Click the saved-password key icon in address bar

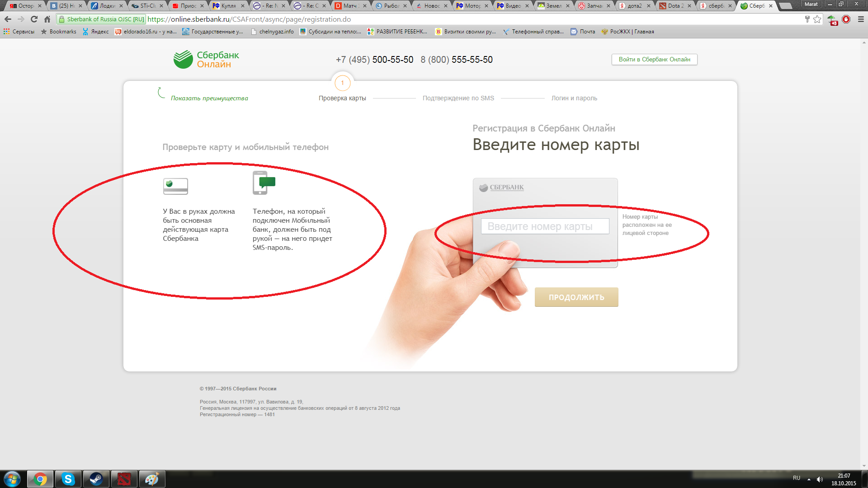(x=807, y=19)
